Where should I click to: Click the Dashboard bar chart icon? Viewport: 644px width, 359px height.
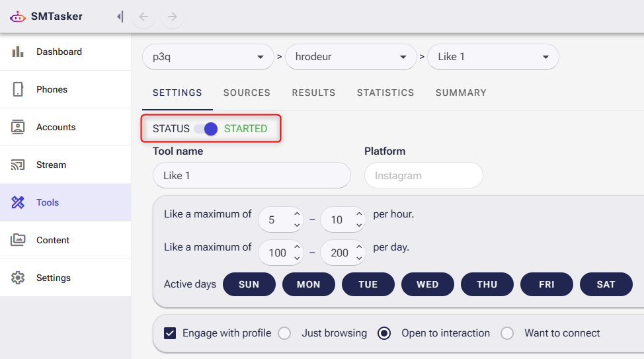[18, 52]
